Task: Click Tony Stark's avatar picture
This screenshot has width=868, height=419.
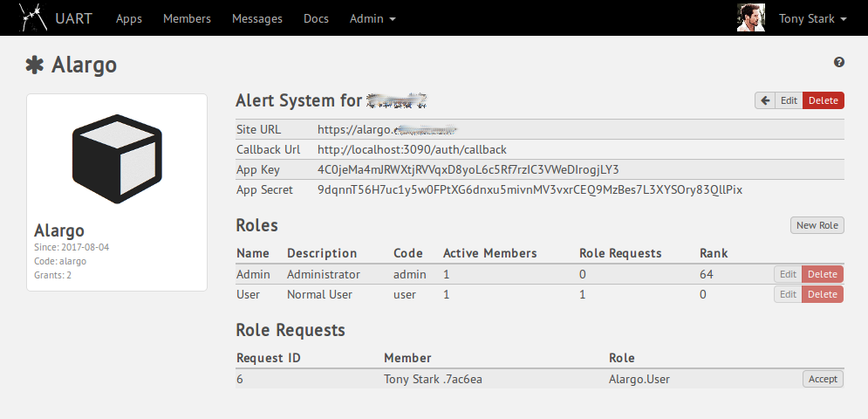Action: [x=751, y=18]
